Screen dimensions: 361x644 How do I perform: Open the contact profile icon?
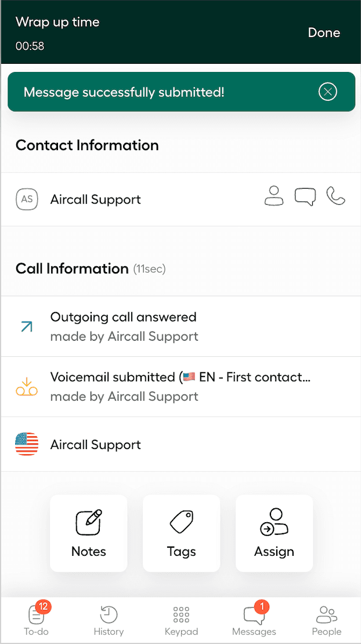pyautogui.click(x=274, y=196)
